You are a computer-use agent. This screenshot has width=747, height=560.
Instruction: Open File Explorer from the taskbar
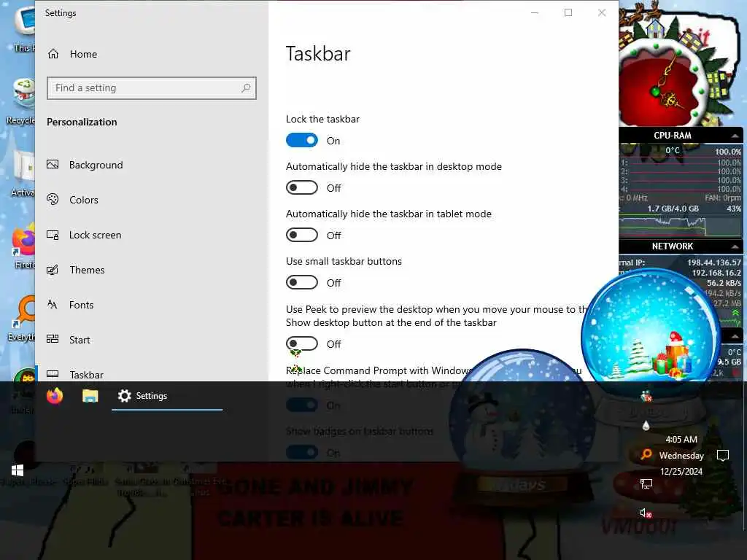pyautogui.click(x=90, y=396)
